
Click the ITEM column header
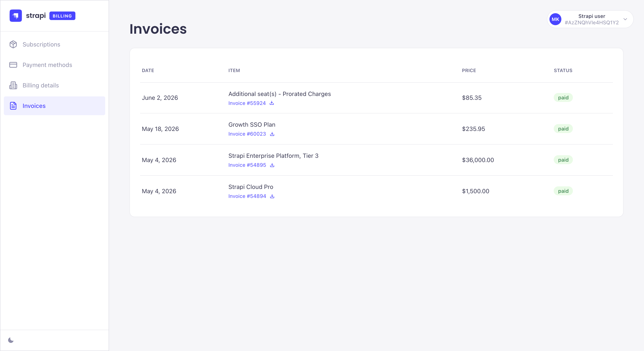(234, 71)
